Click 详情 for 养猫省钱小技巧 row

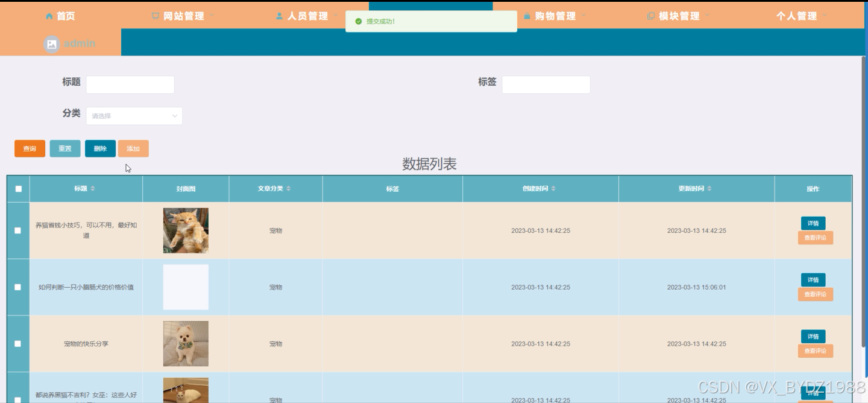pos(813,223)
